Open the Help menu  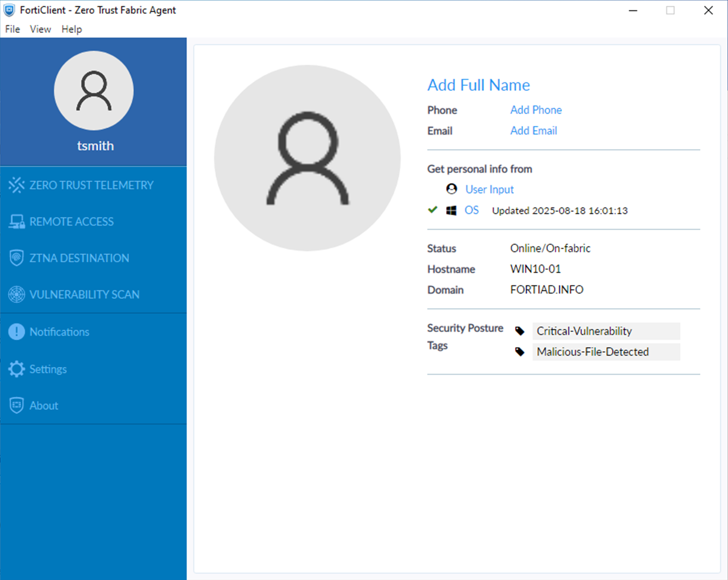pos(72,29)
